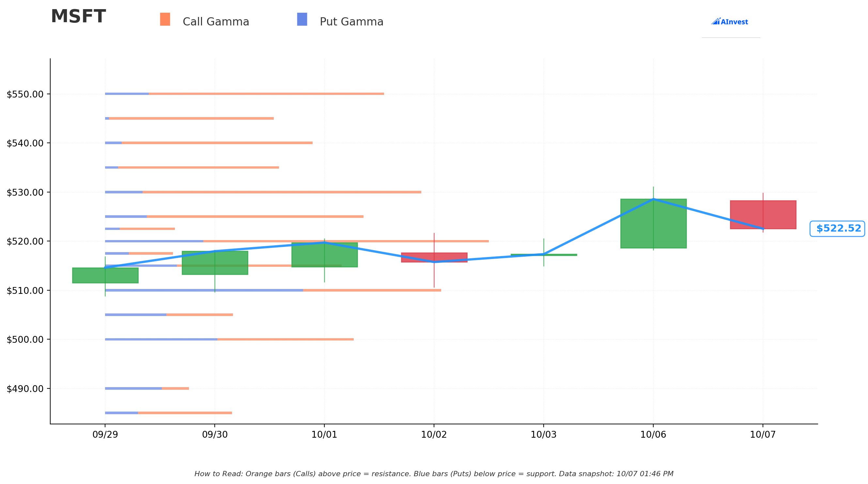Click the orange call gamma bar at $530
This screenshot has height=484, width=868.
click(282, 192)
